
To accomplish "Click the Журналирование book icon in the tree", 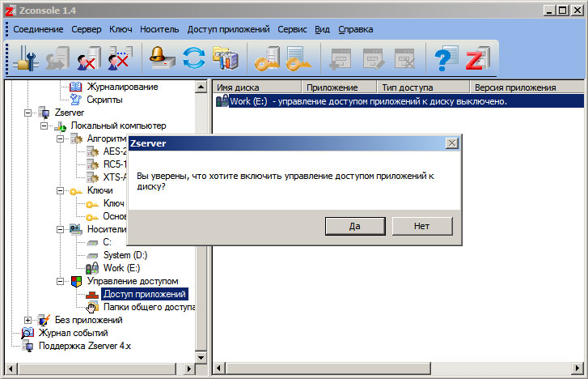I will click(76, 87).
